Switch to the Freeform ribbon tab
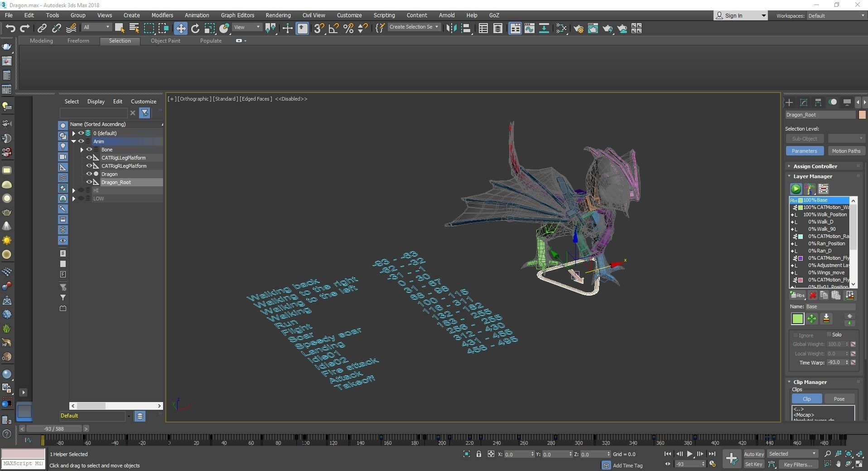 click(78, 41)
